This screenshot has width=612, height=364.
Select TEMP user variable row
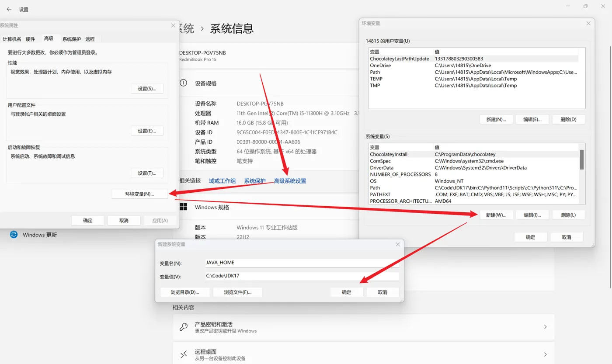click(474, 79)
